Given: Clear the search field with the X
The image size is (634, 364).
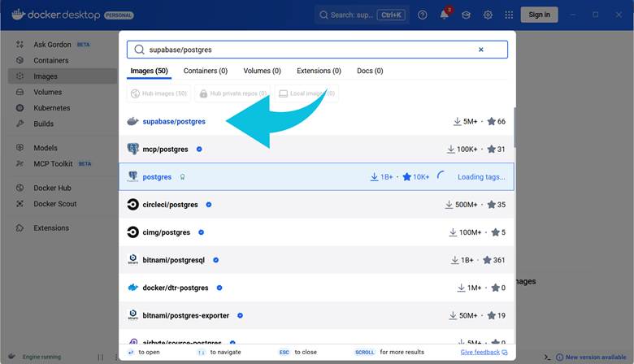Looking at the screenshot, I should [x=480, y=50].
